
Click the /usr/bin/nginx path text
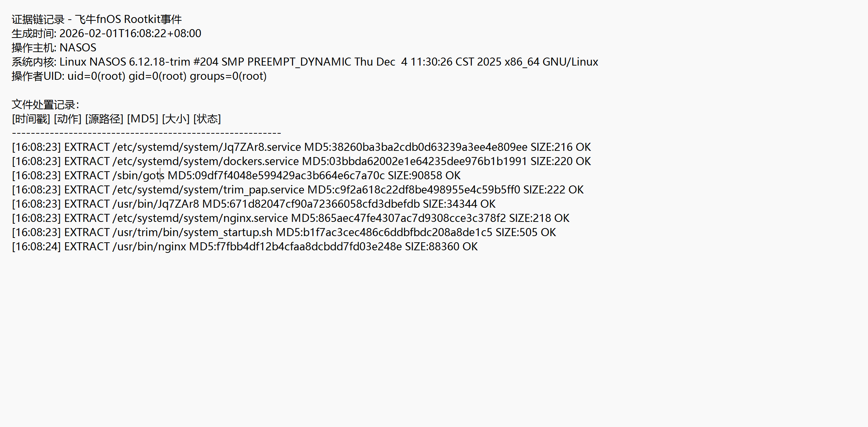(x=149, y=247)
